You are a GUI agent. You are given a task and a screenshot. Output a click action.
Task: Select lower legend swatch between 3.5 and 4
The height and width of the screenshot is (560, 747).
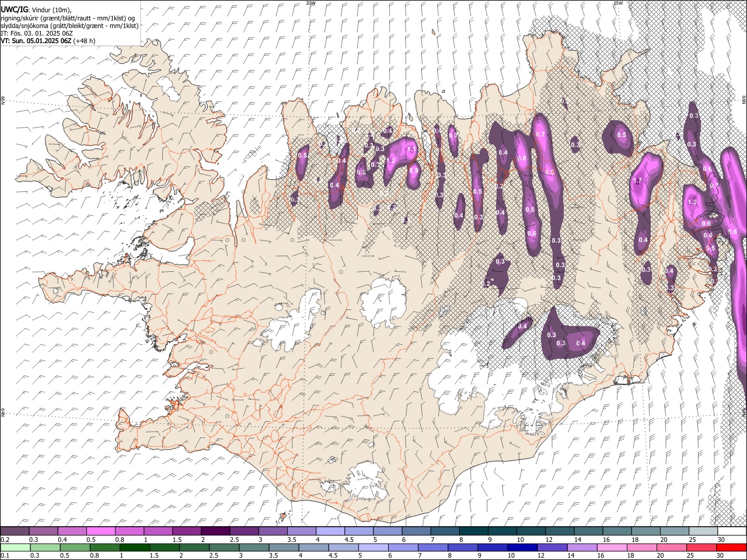284,547
